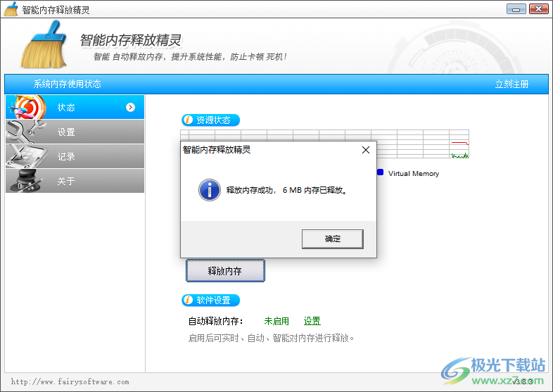This screenshot has height=392, width=553.
Task: Click the info icon next to 软件设置
Action: 188,301
